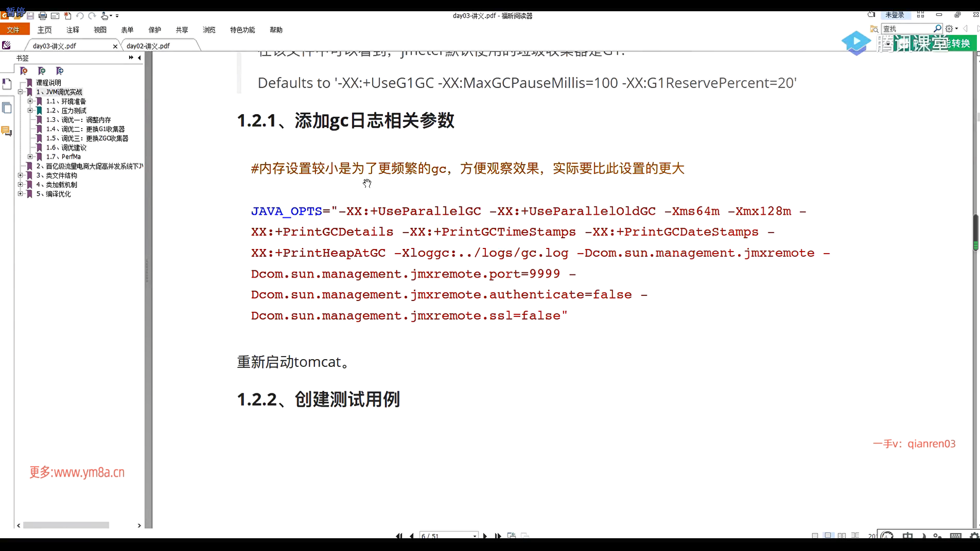Click the Undo arrow icon

tap(80, 16)
